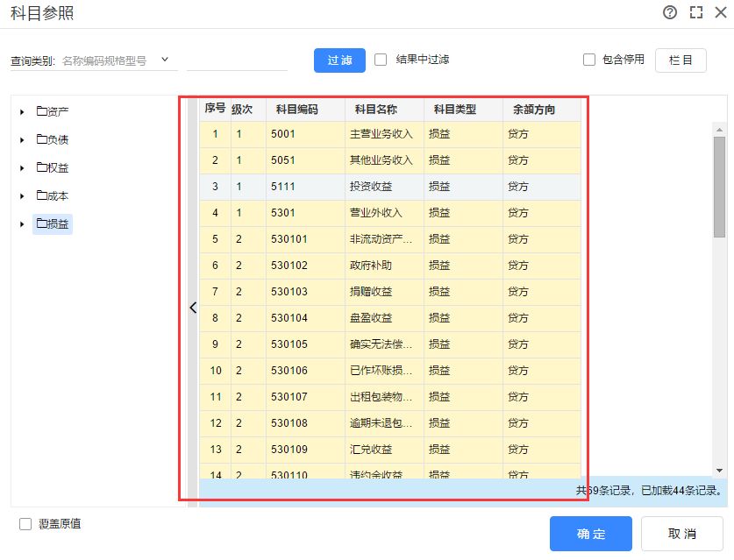Select the 营业外收入 row
The width and height of the screenshot is (734, 560).
pos(390,213)
